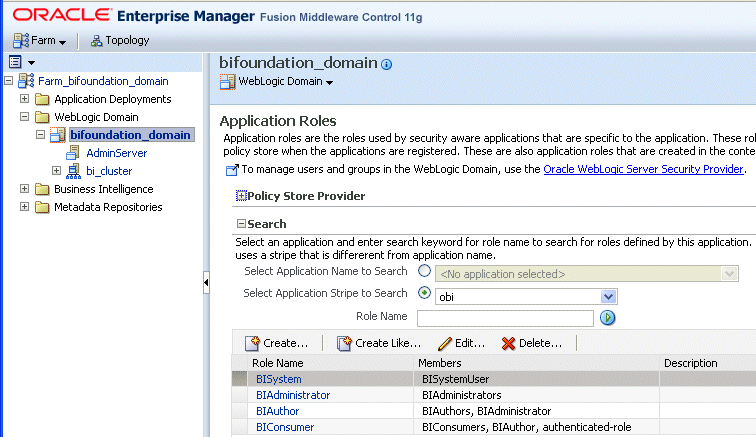Click the Create Like... button
Screen dimensions: 756x437
click(x=378, y=343)
